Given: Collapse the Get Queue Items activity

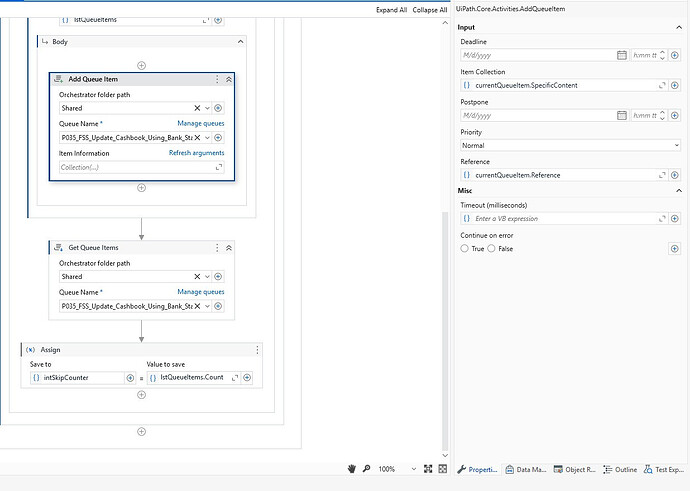Looking at the screenshot, I should click(x=229, y=248).
